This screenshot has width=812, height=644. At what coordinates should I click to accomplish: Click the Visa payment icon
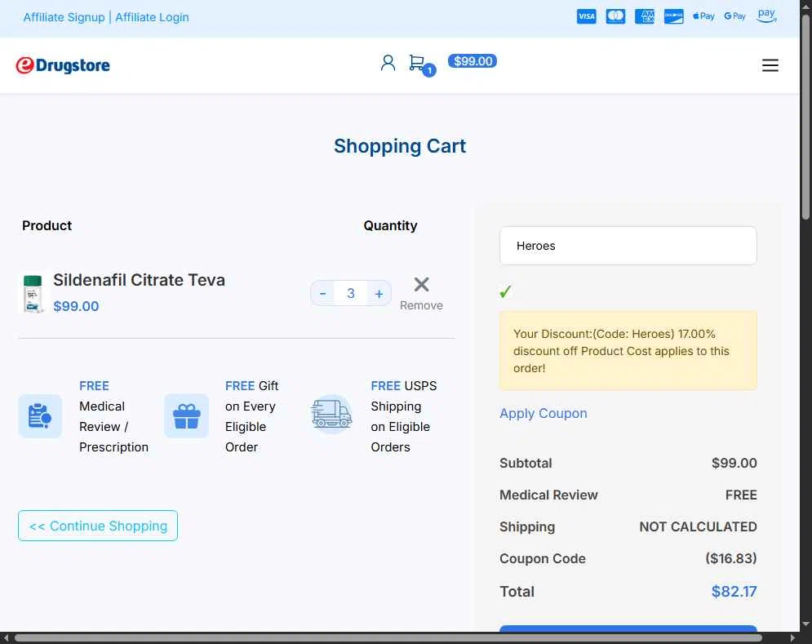click(x=586, y=16)
